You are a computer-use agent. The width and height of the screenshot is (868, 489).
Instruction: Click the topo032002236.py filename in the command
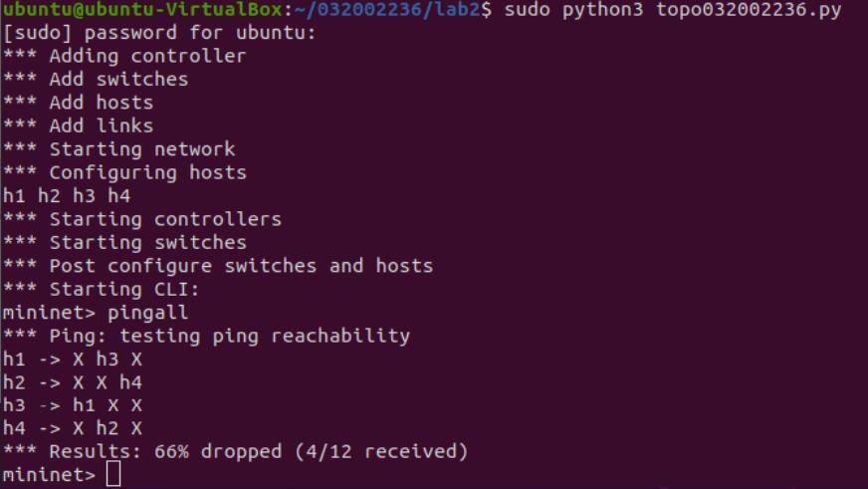click(x=749, y=10)
